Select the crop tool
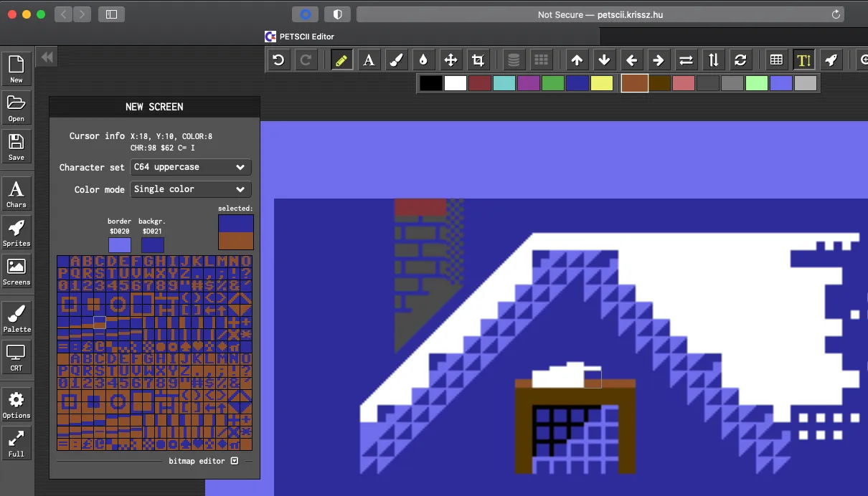The height and width of the screenshot is (496, 868). coord(478,60)
